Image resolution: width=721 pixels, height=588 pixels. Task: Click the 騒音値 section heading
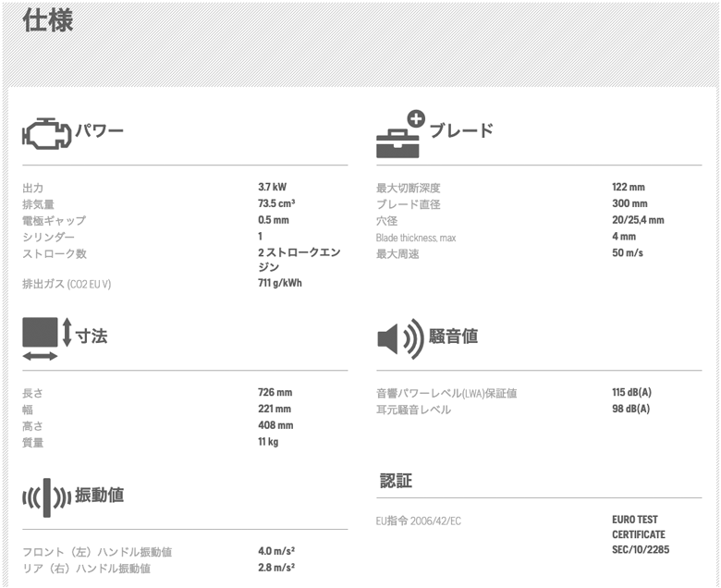pyautogui.click(x=453, y=336)
